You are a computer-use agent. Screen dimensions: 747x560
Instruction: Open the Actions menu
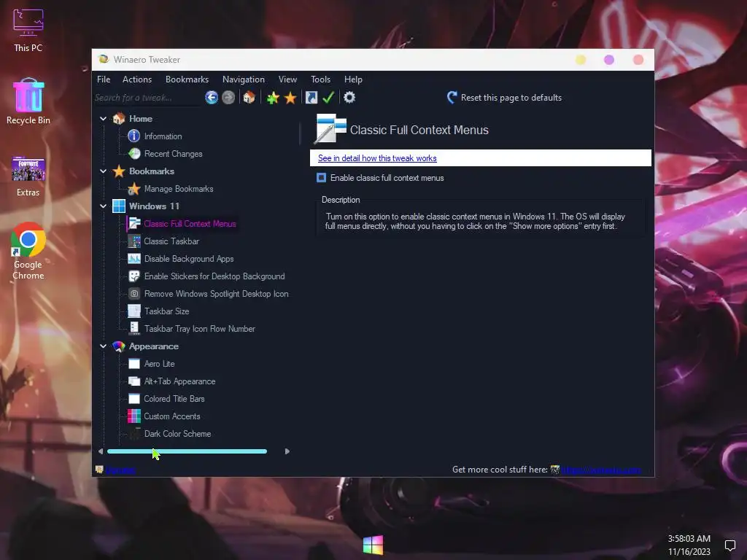(136, 79)
